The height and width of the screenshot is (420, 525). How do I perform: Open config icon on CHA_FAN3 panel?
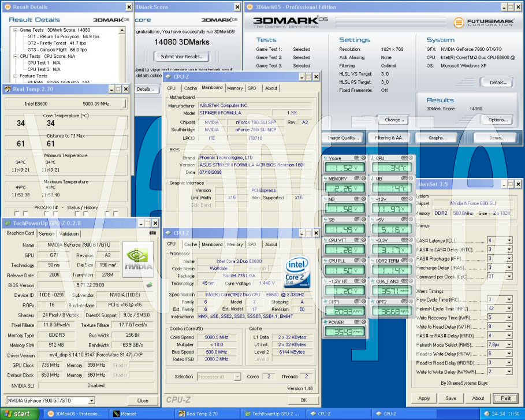coord(404,281)
